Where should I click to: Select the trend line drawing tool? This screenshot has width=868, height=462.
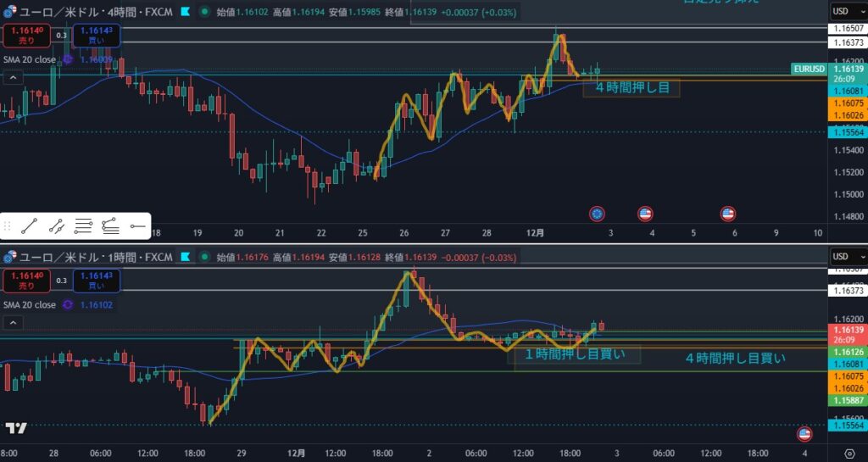[x=30, y=225]
